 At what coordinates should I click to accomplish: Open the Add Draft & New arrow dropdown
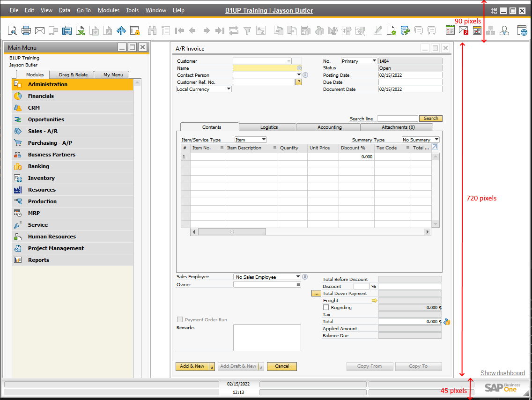click(x=261, y=366)
